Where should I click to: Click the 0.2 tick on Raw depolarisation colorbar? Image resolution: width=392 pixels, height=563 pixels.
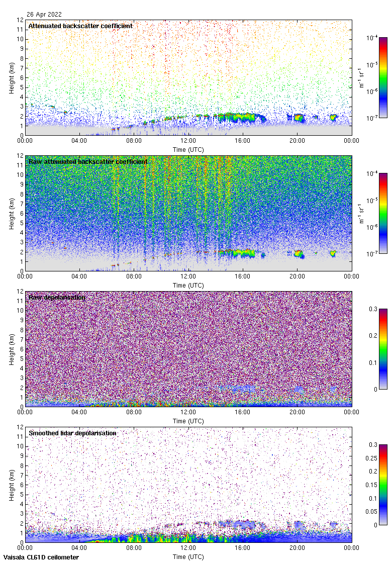(373, 336)
